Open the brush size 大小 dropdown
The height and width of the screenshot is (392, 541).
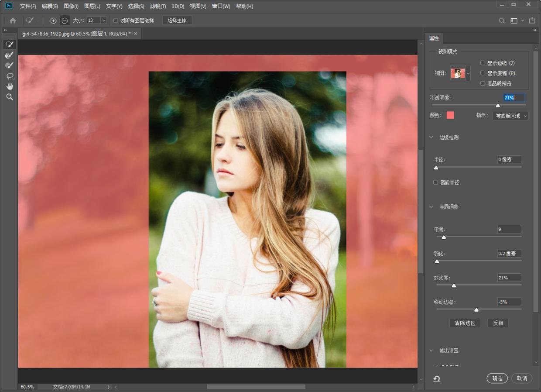(x=103, y=21)
